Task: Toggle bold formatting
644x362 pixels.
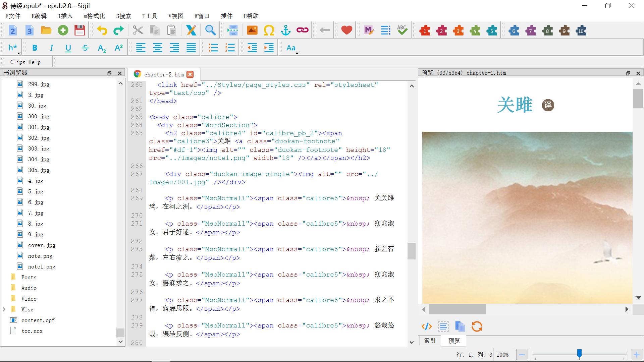Action: coord(35,47)
